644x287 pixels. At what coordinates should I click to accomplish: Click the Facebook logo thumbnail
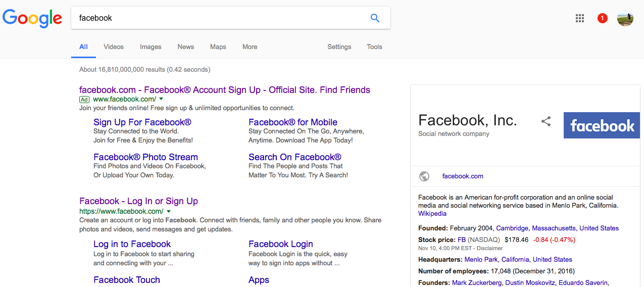[602, 125]
